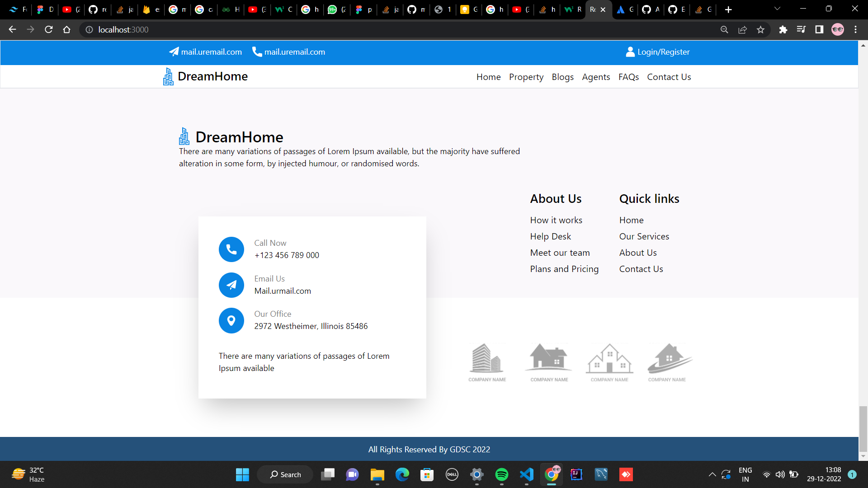868x488 pixels.
Task: Bookmark the page with the star icon
Action: coord(760,29)
